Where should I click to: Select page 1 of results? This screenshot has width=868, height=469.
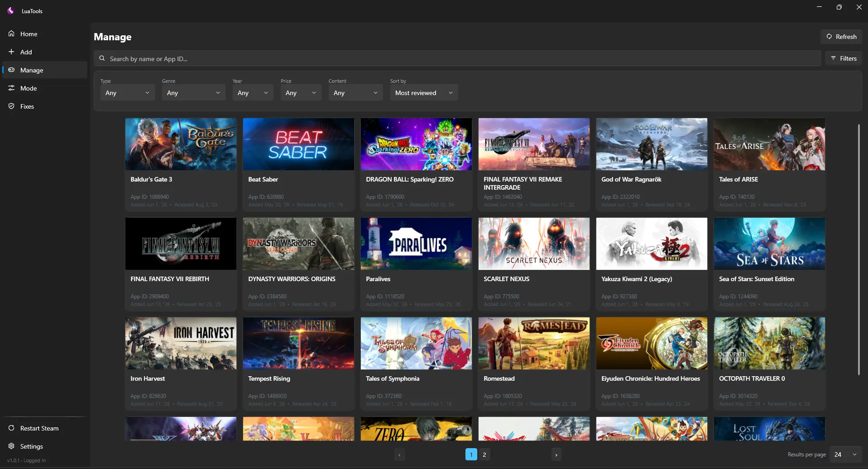tap(471, 455)
